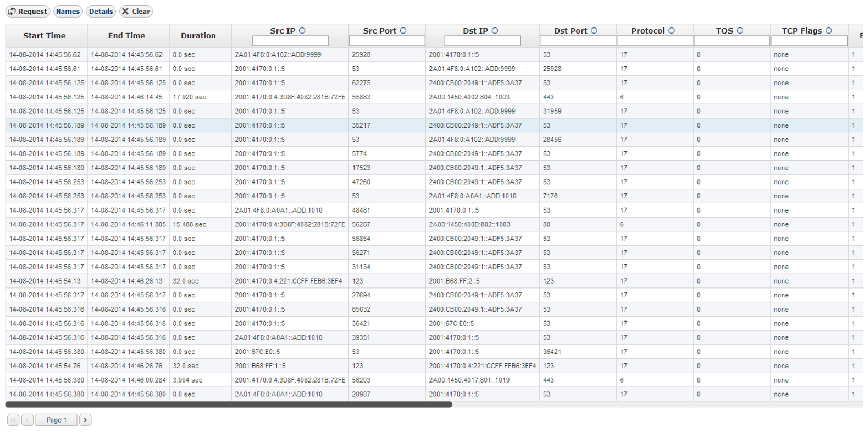Click the horizontal table scrollbar

[x=229, y=405]
